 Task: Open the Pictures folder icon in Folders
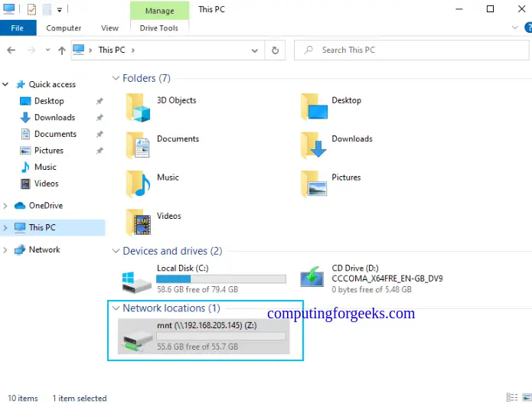[314, 184]
